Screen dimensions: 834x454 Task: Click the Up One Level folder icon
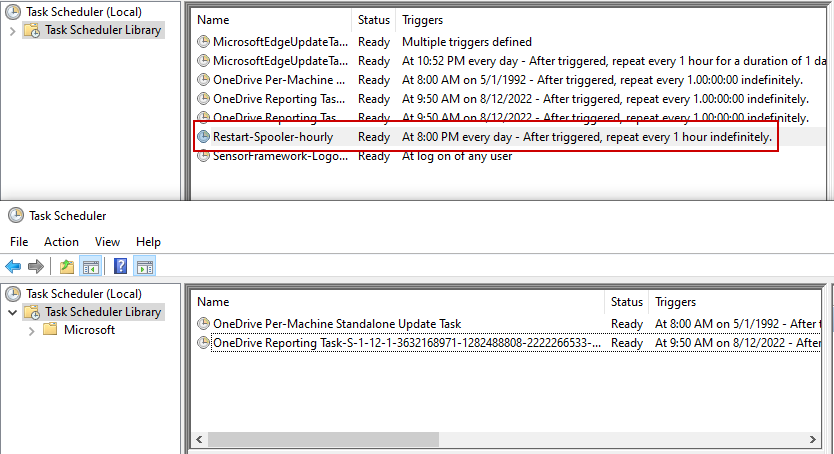point(66,267)
